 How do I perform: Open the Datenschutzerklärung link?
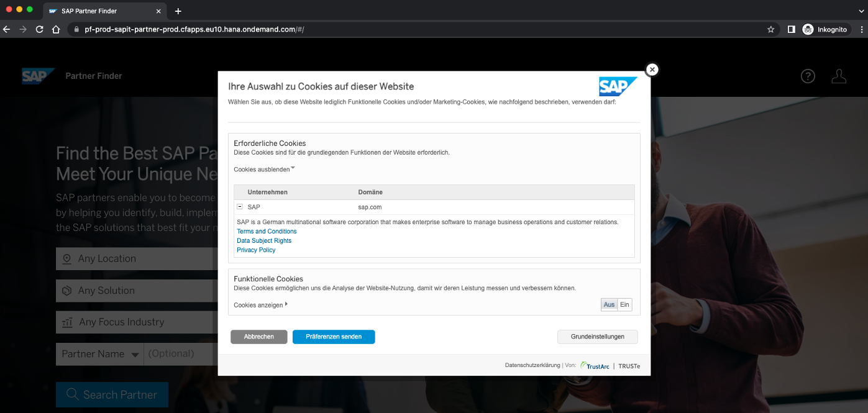pos(532,366)
